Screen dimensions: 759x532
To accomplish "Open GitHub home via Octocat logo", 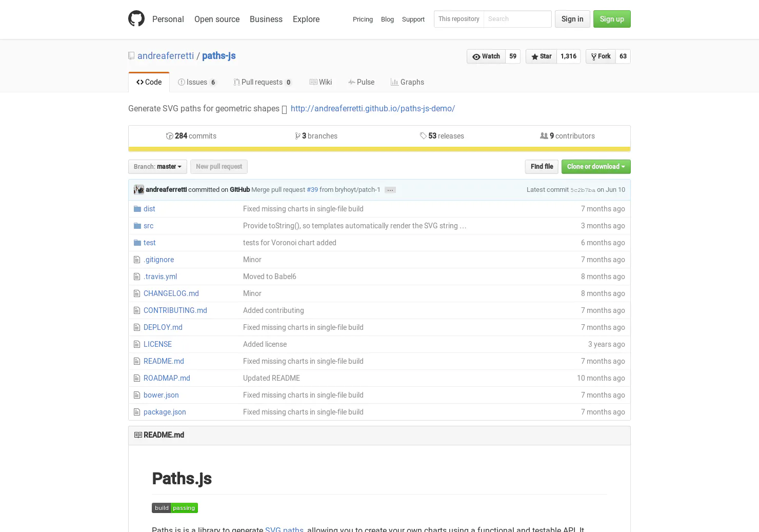I will [x=136, y=19].
